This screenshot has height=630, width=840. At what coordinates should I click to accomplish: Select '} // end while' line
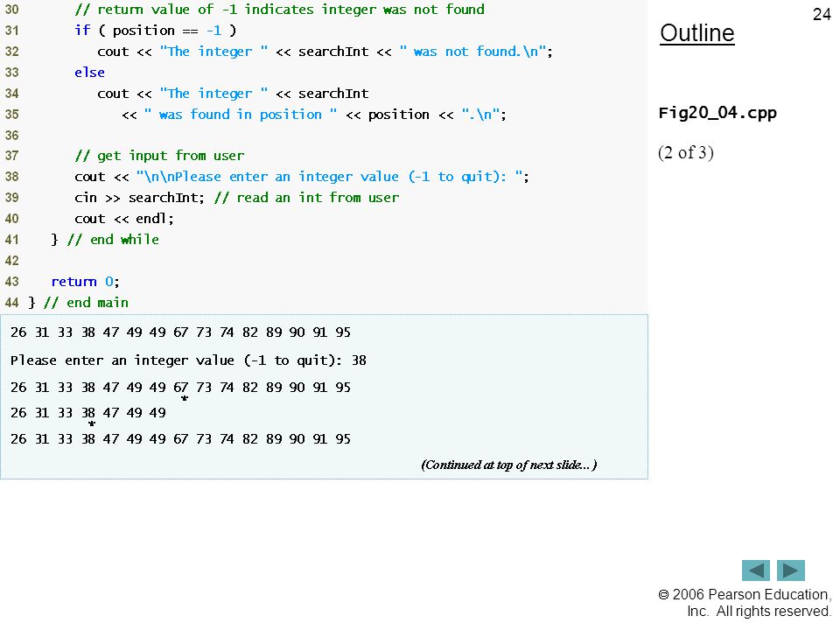(105, 240)
